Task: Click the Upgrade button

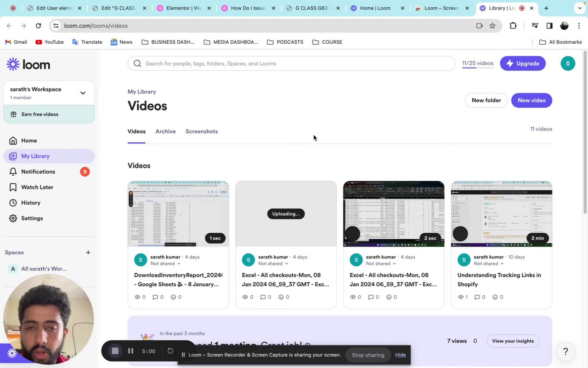Action: [523, 63]
